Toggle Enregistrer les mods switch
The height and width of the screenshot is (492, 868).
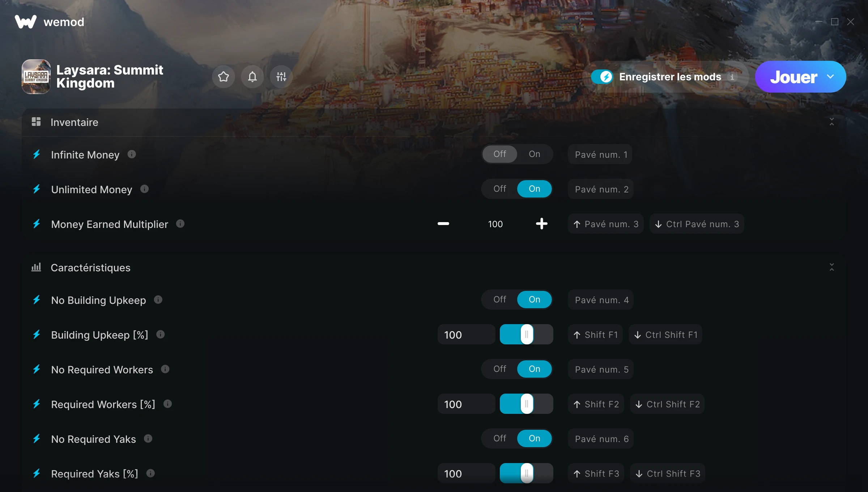602,77
